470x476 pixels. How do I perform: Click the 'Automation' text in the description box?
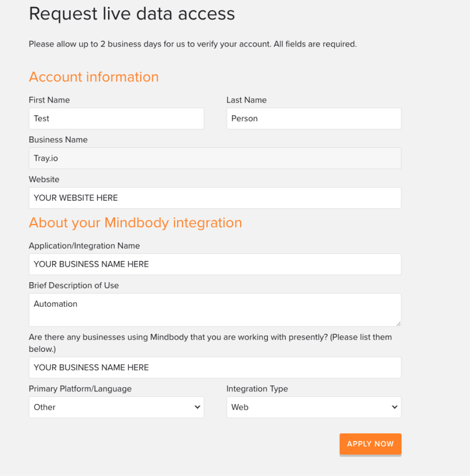[55, 304]
